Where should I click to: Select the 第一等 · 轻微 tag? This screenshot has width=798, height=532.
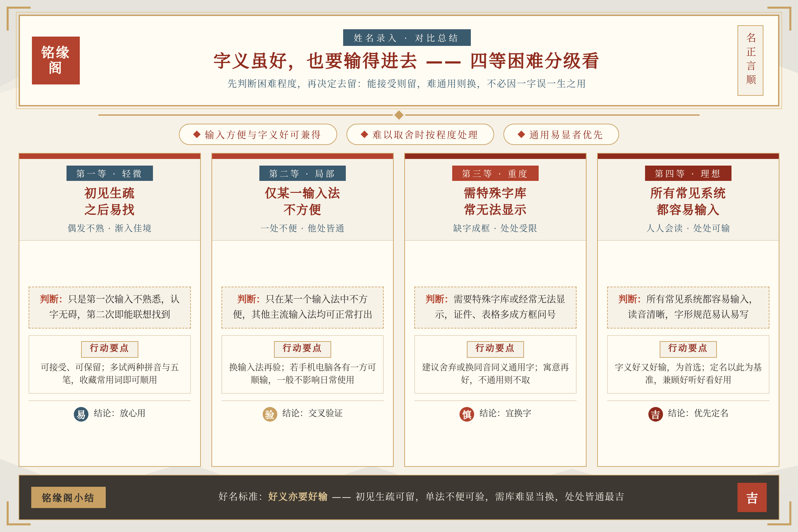click(x=110, y=173)
